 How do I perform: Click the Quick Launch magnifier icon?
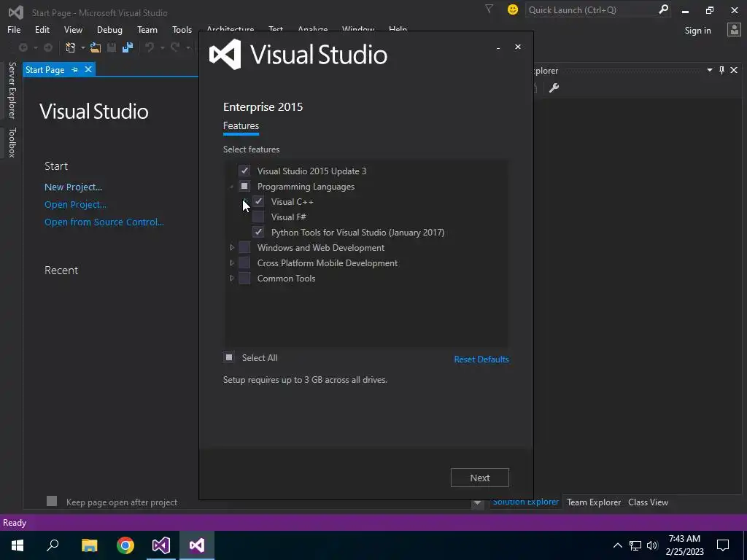[x=663, y=9]
